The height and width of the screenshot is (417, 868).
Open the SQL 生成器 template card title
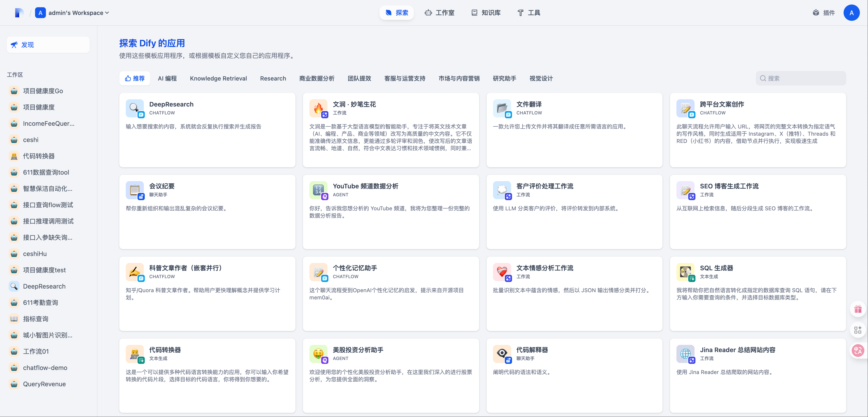point(716,268)
